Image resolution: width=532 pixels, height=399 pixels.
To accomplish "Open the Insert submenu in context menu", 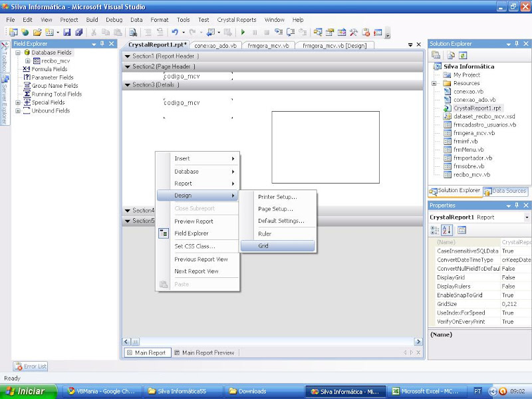I will (198, 158).
